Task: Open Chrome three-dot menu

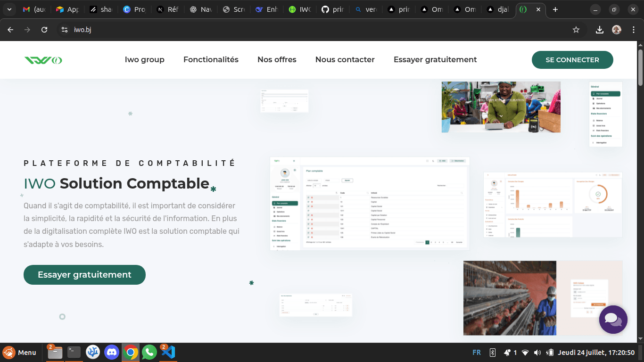Action: click(x=633, y=30)
